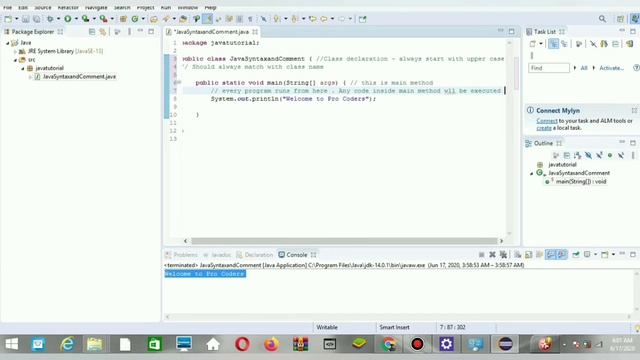Viewport: 640px width, 360px height.
Task: Click the create local task link
Action: (544, 128)
